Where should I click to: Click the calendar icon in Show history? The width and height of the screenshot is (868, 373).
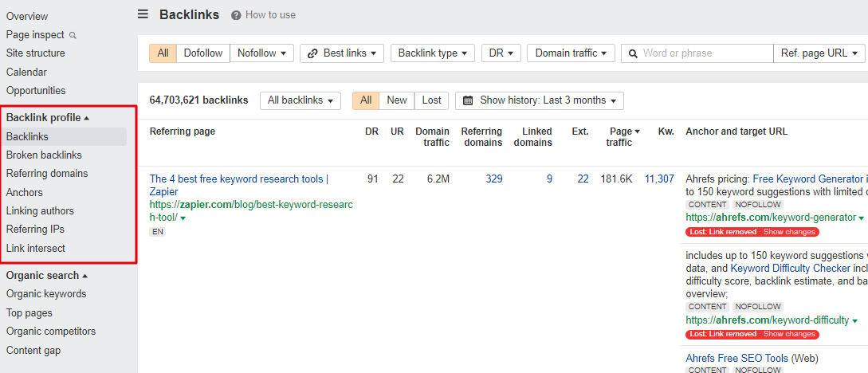468,100
